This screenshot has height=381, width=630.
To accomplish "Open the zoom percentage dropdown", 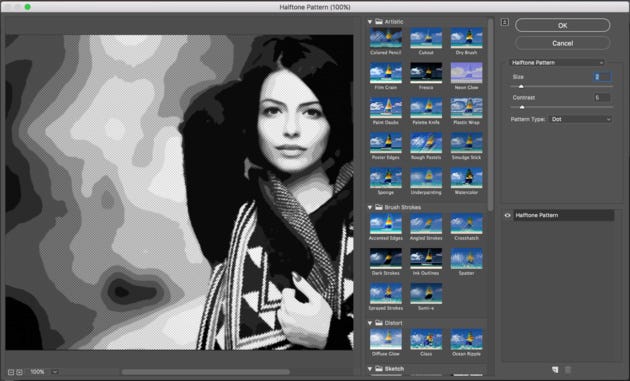I will tap(55, 372).
